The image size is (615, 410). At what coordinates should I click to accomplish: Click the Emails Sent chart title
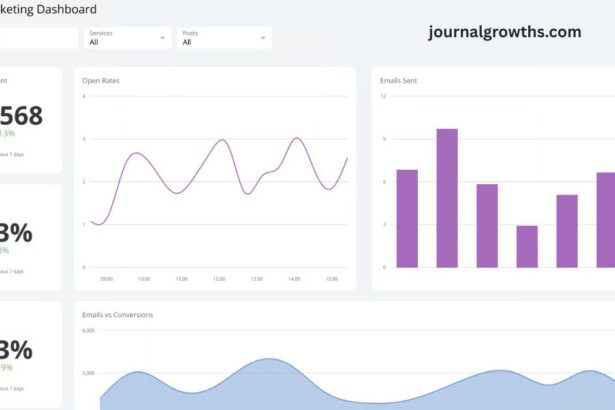point(399,80)
